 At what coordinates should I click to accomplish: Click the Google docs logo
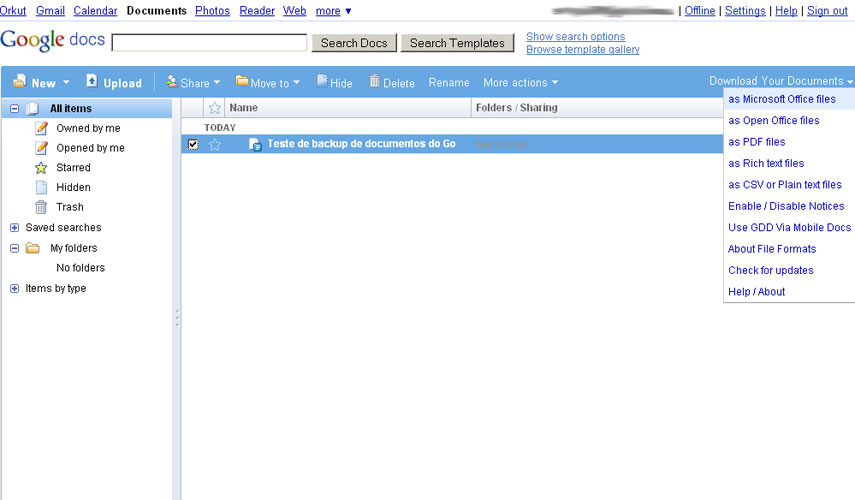(52, 40)
